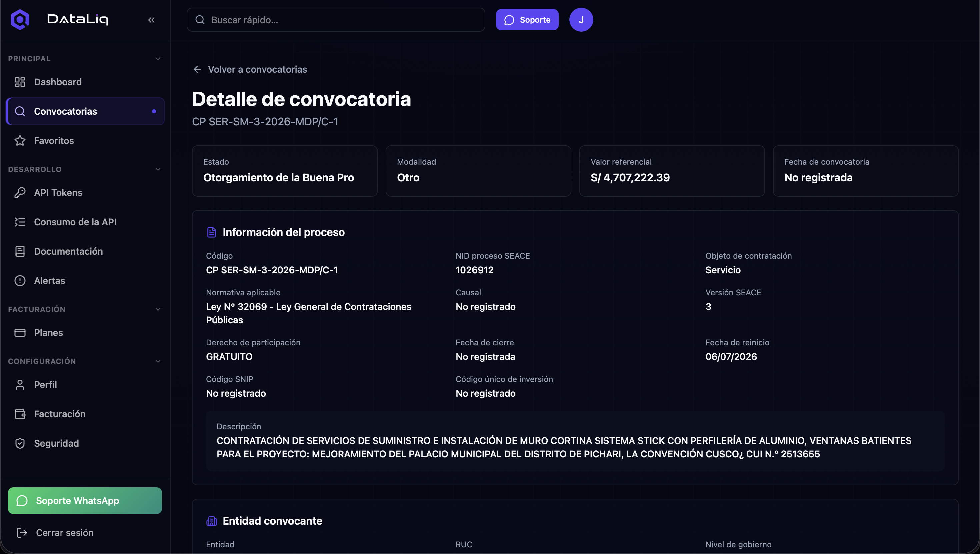
Task: Click the Cerrar sesión logout icon
Action: pyautogui.click(x=22, y=532)
